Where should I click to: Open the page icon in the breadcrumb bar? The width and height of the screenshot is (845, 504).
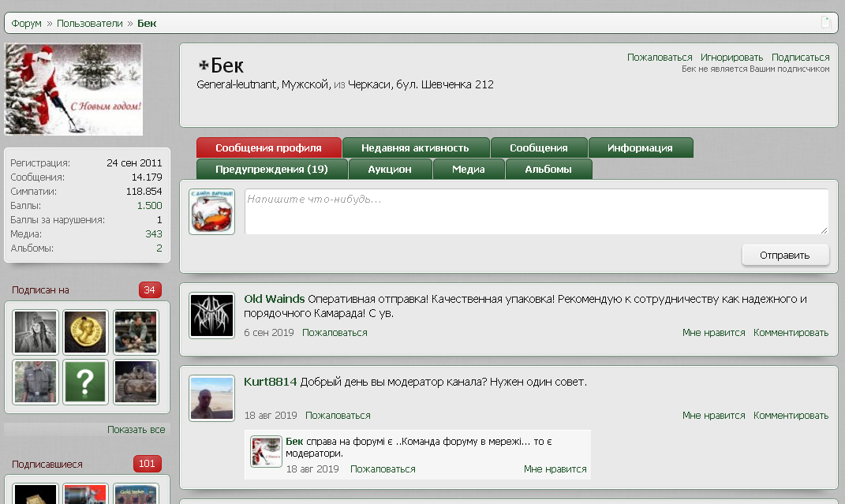point(825,22)
